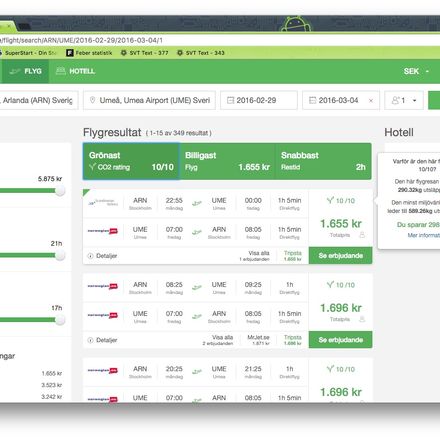Image resolution: width=440 pixels, height=440 pixels.
Task: Click plane icon on the 20:25 flight row
Action: 197,371
